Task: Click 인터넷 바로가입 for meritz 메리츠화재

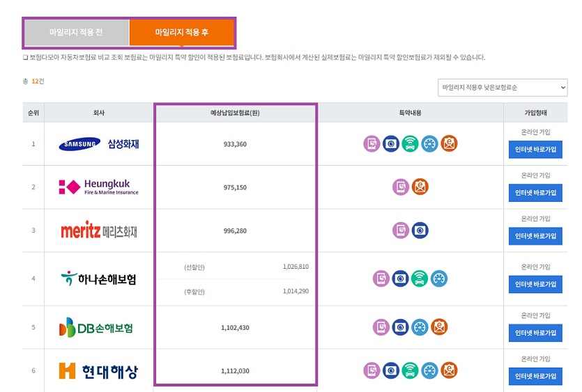Action: [x=535, y=236]
